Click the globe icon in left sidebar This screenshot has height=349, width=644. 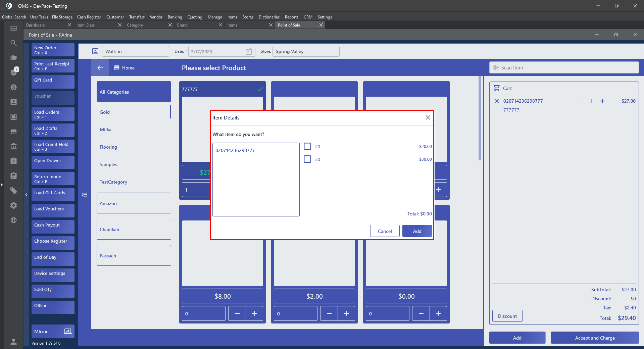[13, 220]
